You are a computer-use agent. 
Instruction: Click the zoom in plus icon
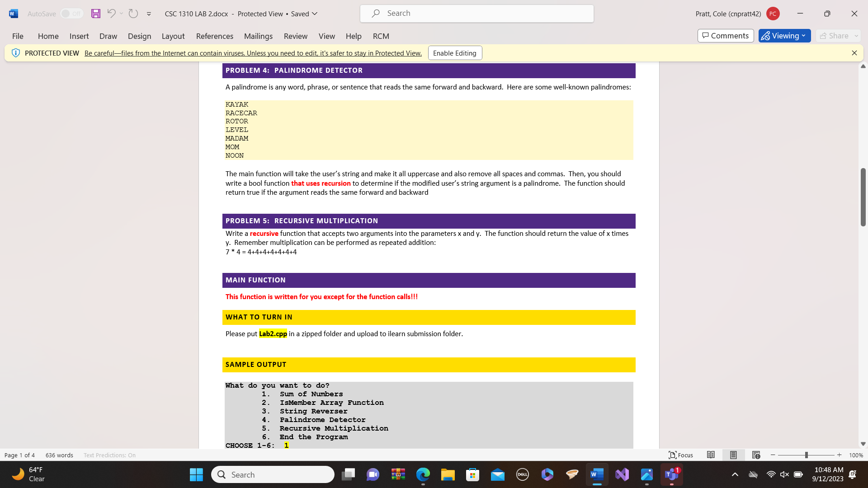click(840, 455)
